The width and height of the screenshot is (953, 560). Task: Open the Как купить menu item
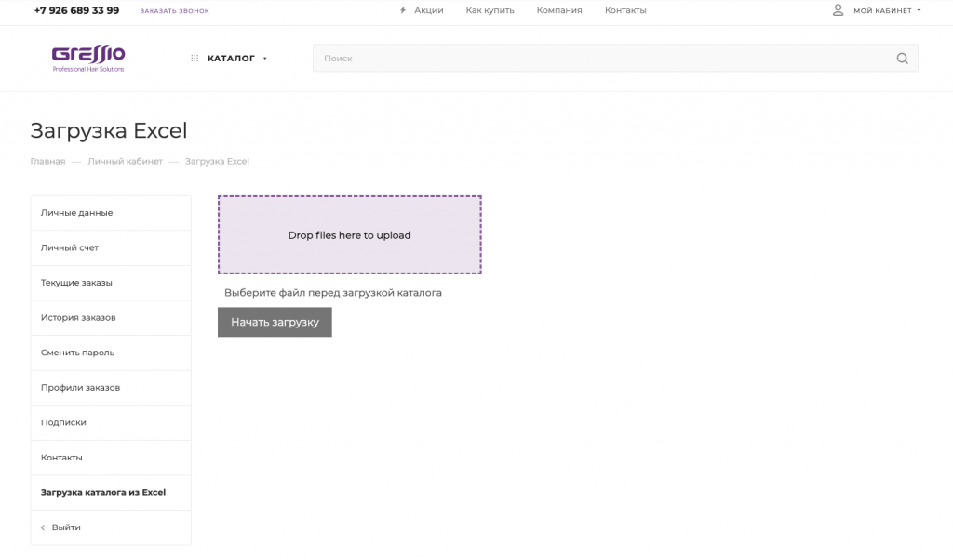[490, 10]
